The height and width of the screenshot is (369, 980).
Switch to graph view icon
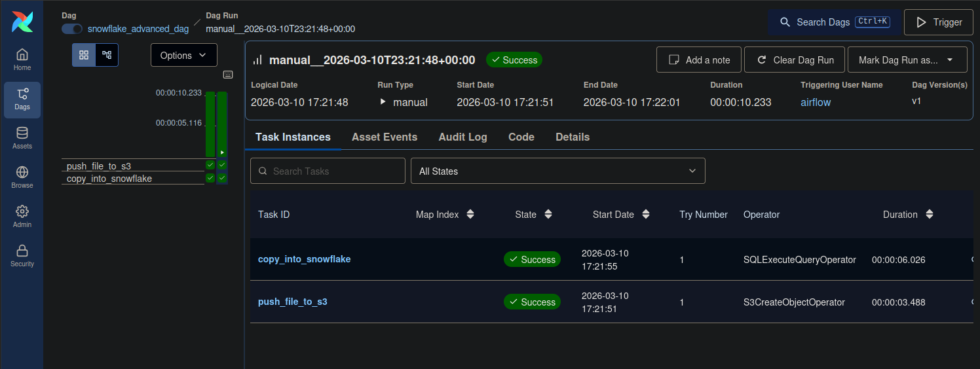coord(107,55)
